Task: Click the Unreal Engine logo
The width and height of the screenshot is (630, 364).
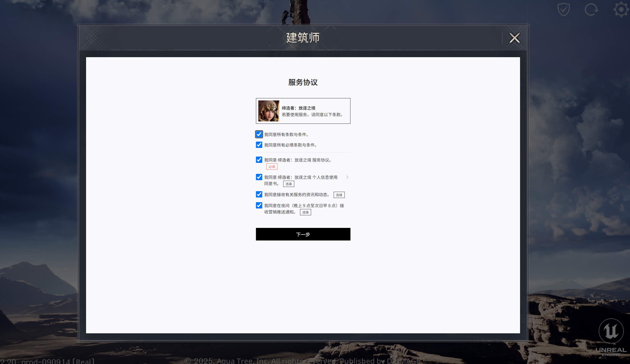Action: coord(611,337)
